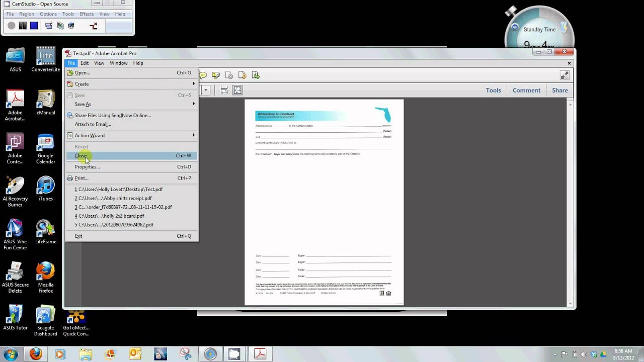The height and width of the screenshot is (362, 644).
Task: Choose Exit from the File menu
Action: point(132,236)
